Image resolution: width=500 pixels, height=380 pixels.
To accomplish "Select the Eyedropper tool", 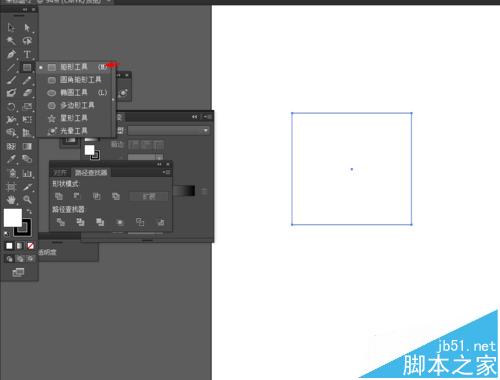I will coord(11,159).
